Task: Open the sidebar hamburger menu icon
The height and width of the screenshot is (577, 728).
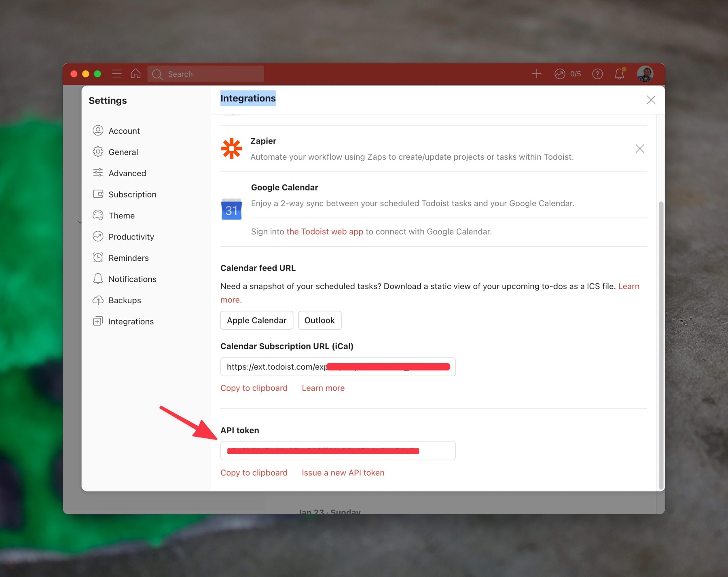Action: (x=117, y=74)
